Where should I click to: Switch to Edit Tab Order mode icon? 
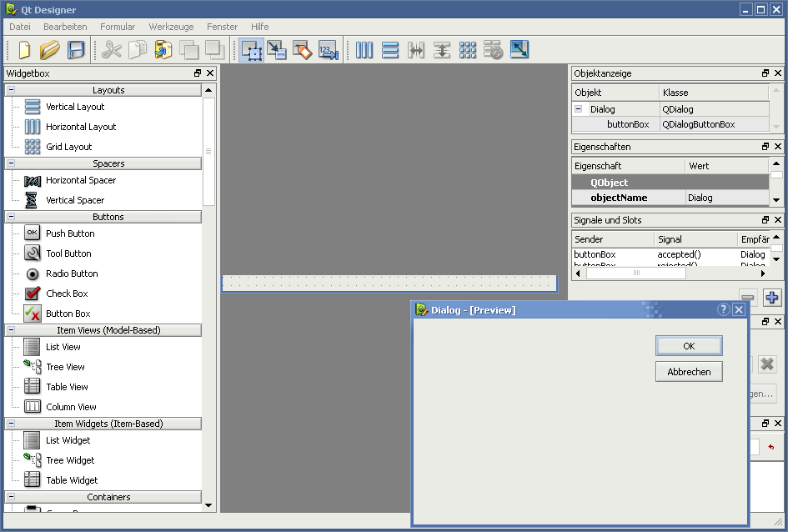pos(329,50)
